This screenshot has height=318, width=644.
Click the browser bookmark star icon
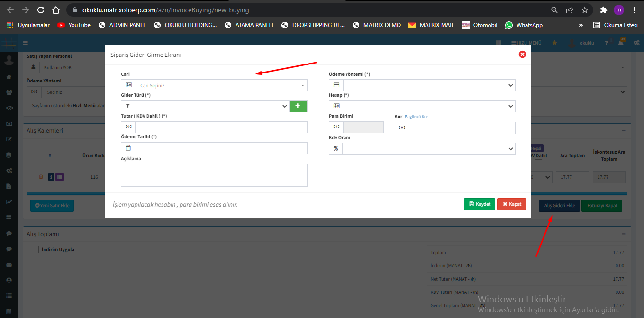[x=585, y=10]
